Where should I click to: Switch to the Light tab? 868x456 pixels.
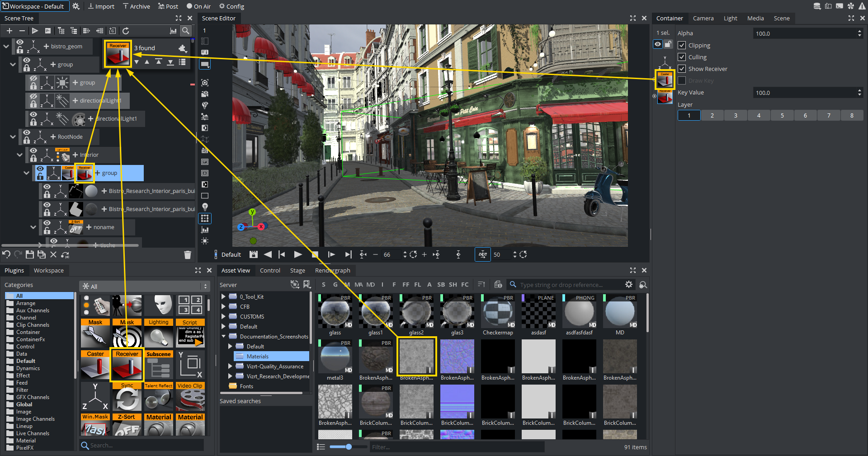click(x=730, y=18)
